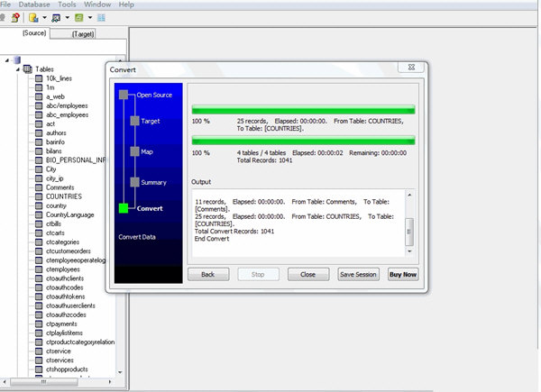Click the Save Session button
The image size is (541, 392).
[x=358, y=275]
